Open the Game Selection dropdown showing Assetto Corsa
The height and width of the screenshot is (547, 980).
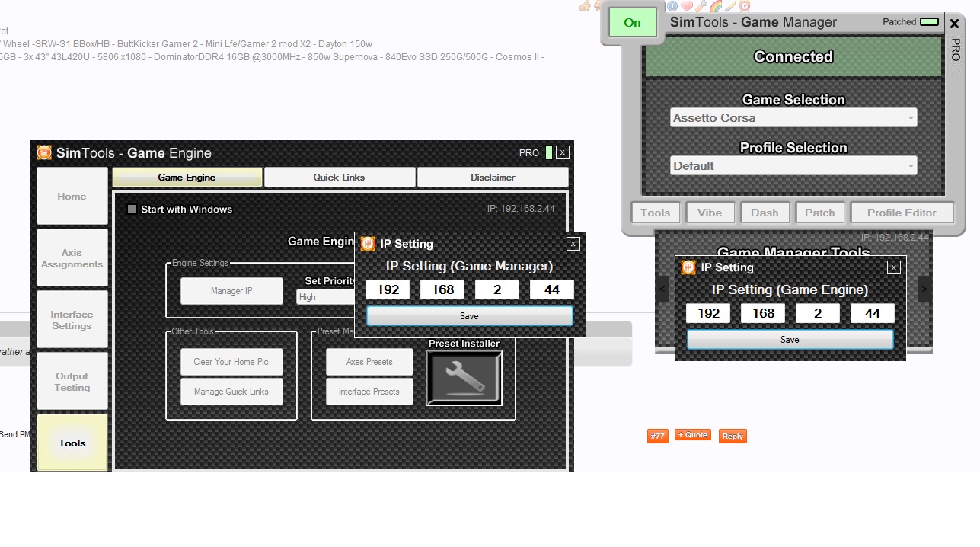click(793, 118)
